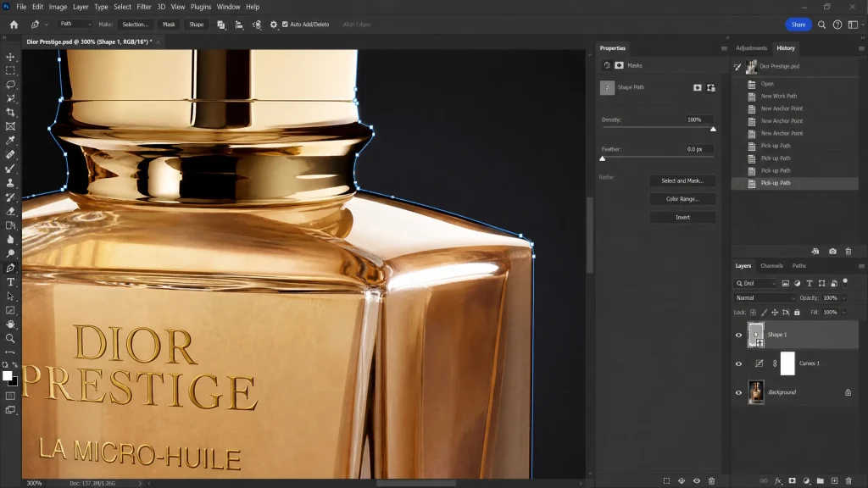
Task: Toggle lock all for layer
Action: coord(797,312)
